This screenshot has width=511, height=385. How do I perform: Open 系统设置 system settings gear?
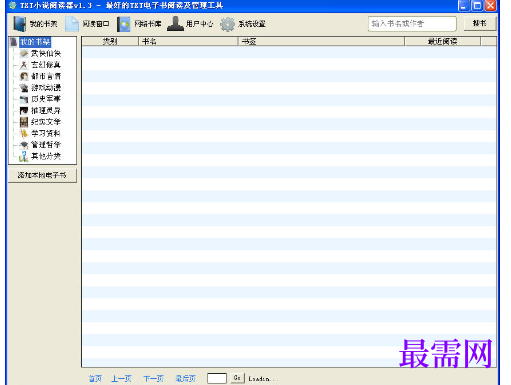point(243,24)
